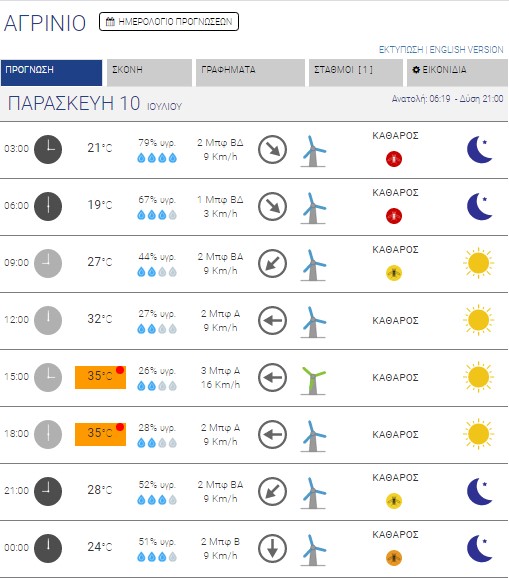The width and height of the screenshot is (509, 578).
Task: Click the downward wind arrow at 00:00
Action: (272, 549)
